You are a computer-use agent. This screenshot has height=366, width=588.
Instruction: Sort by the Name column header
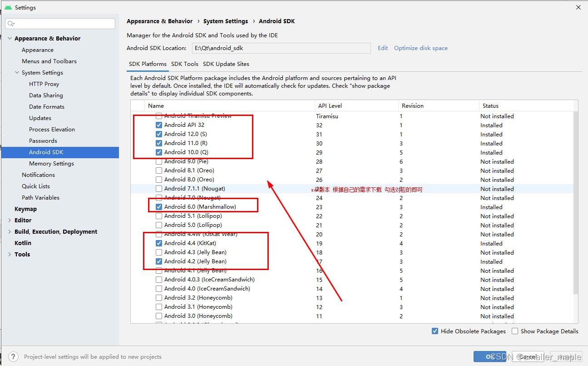click(229, 105)
